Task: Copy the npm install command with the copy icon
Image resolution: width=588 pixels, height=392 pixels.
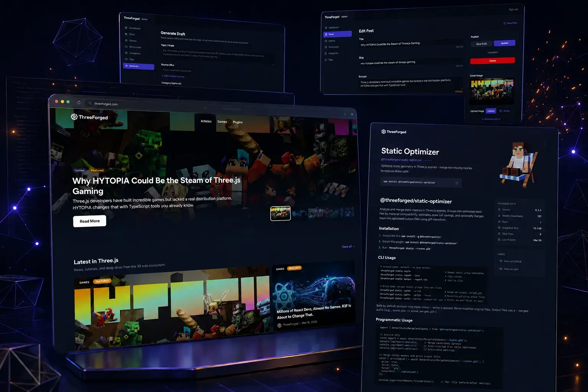Action: (x=457, y=183)
